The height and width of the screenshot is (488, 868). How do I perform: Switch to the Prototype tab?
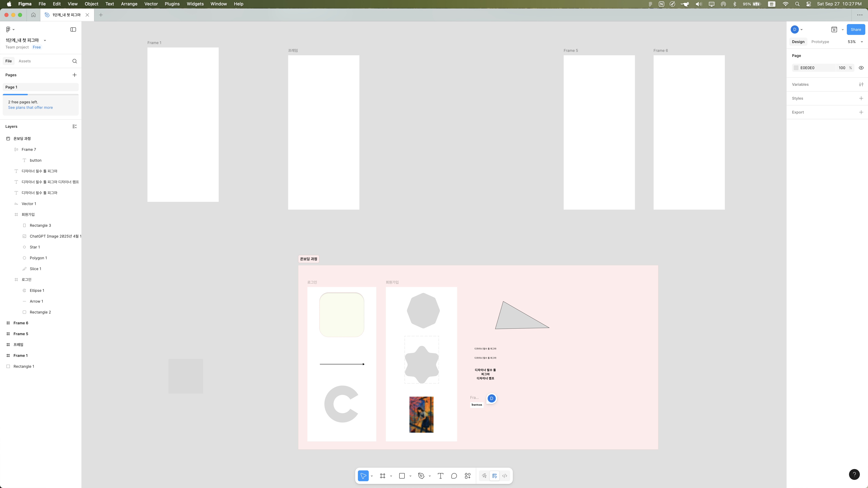(x=820, y=42)
